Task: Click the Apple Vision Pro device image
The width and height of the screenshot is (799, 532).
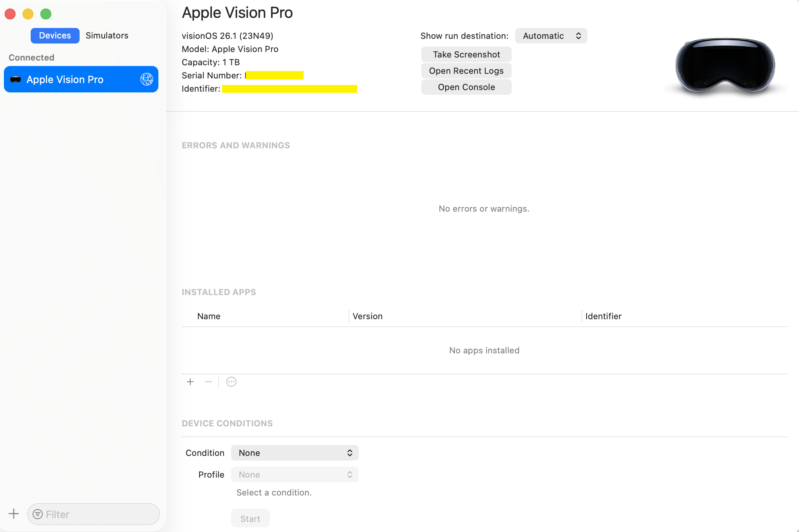Action: [x=725, y=66]
